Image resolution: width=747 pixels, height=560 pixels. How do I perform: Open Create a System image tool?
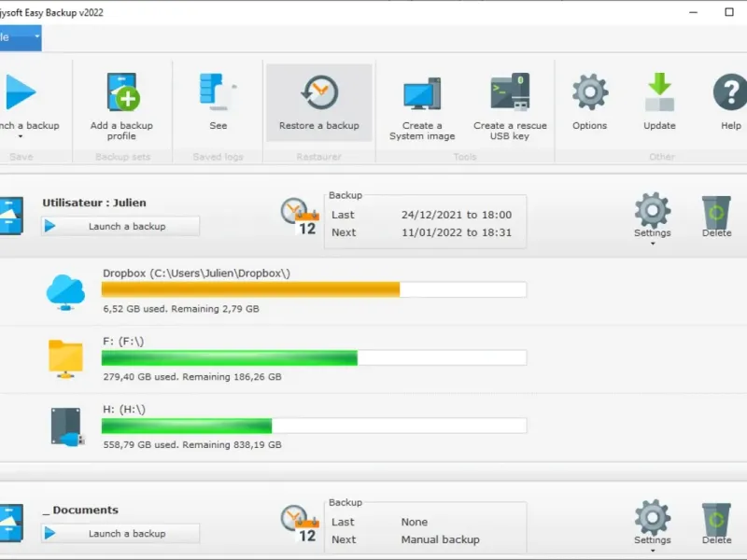tap(422, 108)
